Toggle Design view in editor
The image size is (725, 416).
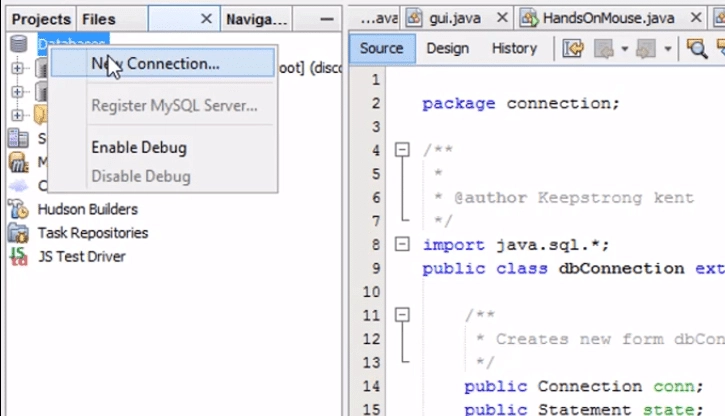(447, 48)
